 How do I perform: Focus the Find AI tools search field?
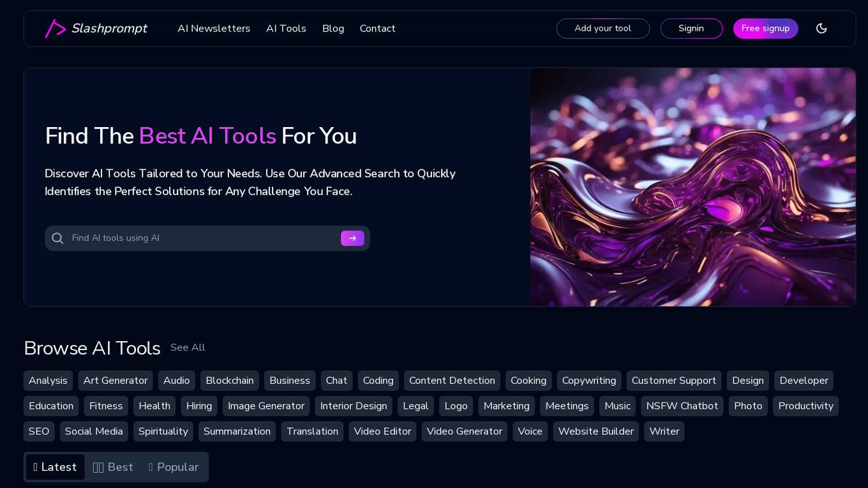tap(207, 238)
